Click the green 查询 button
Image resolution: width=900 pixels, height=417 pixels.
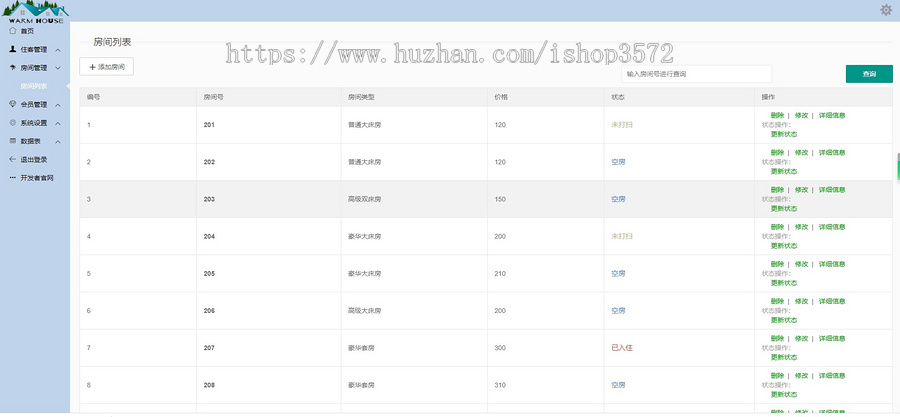tap(869, 74)
